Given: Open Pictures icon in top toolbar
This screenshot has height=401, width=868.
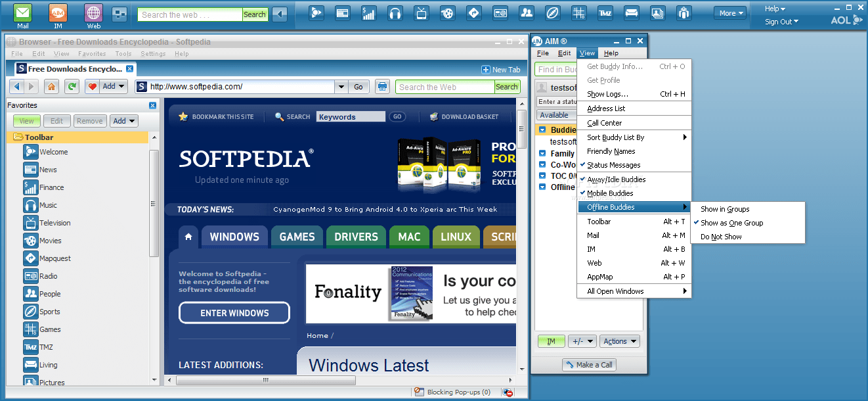Looking at the screenshot, I should coord(657,12).
